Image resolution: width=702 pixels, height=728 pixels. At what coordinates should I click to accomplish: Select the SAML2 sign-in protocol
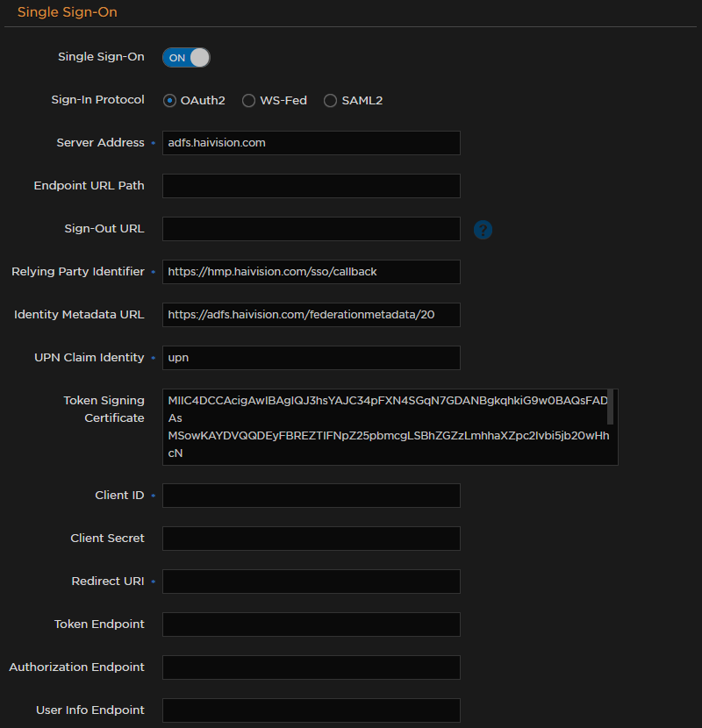[x=330, y=100]
